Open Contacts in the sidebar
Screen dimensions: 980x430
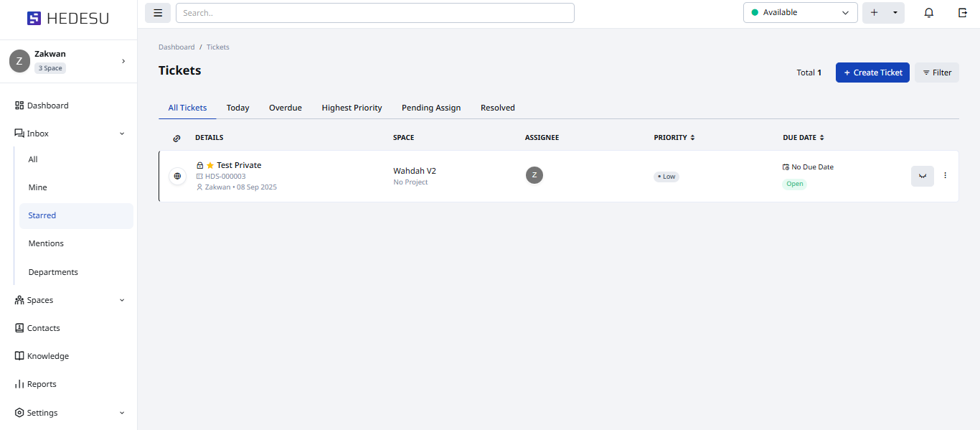43,328
